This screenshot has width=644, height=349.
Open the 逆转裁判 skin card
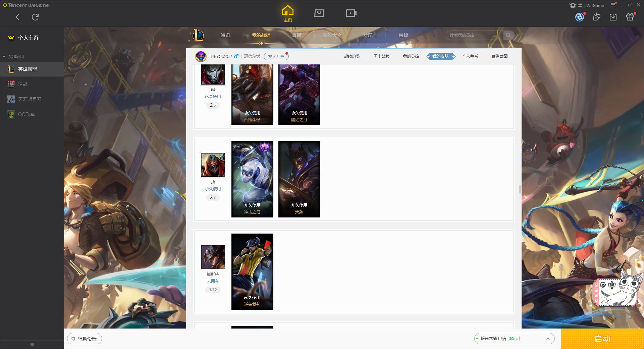pos(252,271)
